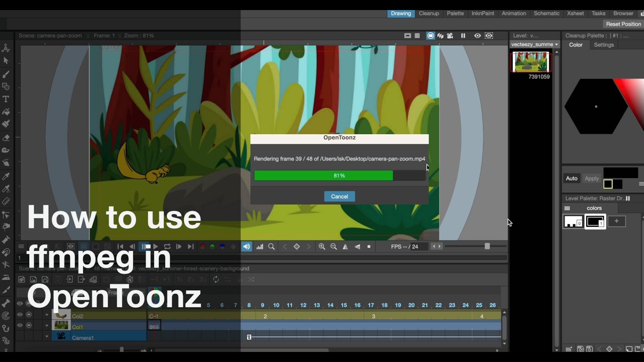The height and width of the screenshot is (362, 644).
Task: Select the Type tool
Action: pos(6,99)
